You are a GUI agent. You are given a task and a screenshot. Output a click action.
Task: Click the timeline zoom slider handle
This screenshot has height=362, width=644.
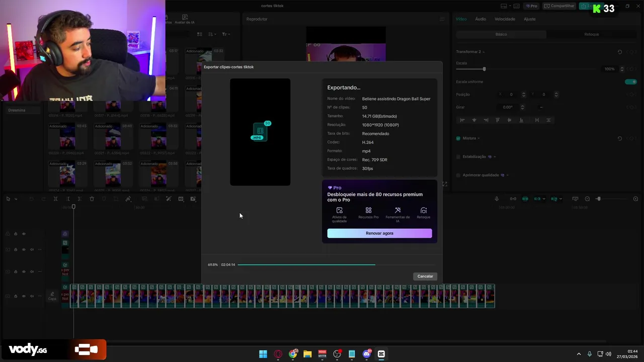pos(598,199)
